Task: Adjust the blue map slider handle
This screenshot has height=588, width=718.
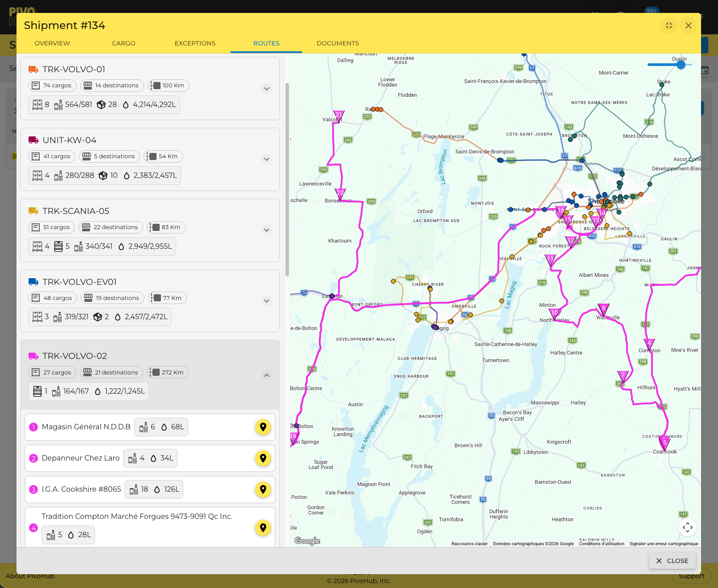Action: click(x=681, y=65)
